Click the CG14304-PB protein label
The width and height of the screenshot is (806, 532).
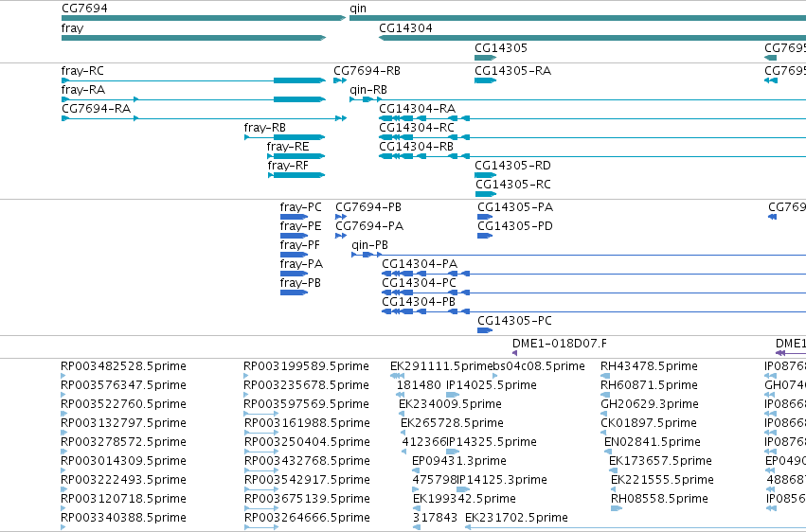tap(419, 303)
